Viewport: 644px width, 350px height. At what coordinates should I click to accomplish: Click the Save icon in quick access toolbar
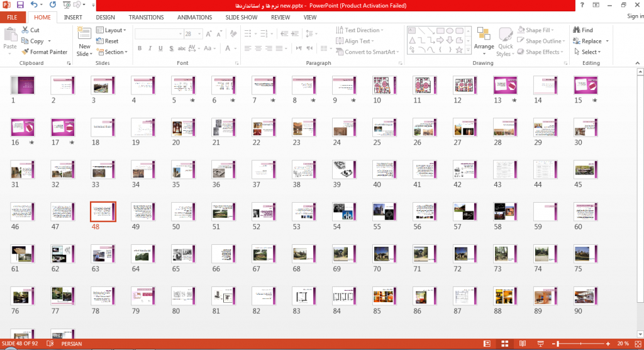pyautogui.click(x=19, y=5)
